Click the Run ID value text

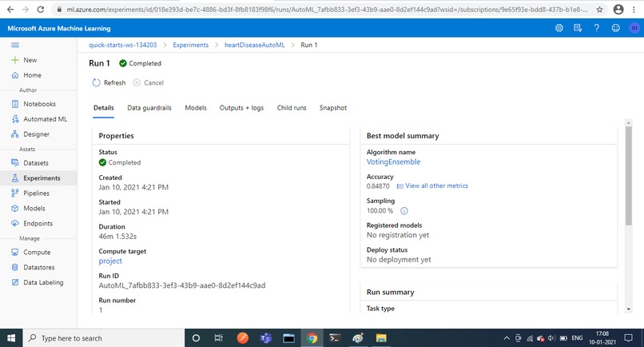(x=182, y=285)
